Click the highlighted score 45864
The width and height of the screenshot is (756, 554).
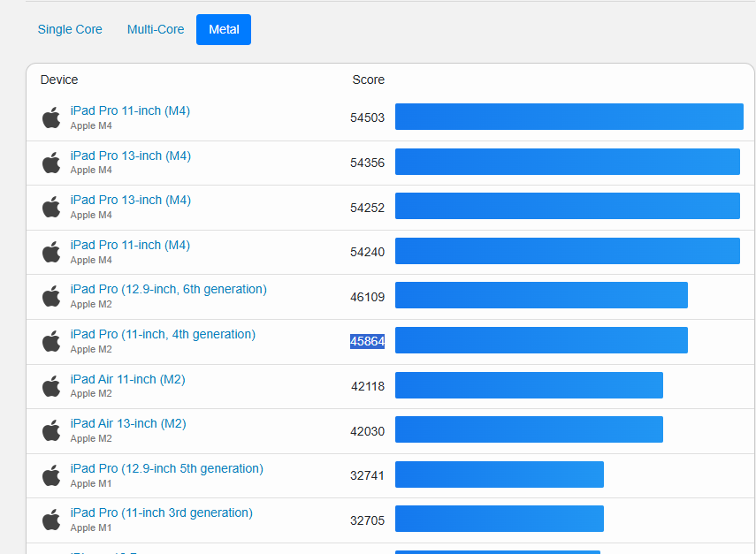tap(368, 342)
